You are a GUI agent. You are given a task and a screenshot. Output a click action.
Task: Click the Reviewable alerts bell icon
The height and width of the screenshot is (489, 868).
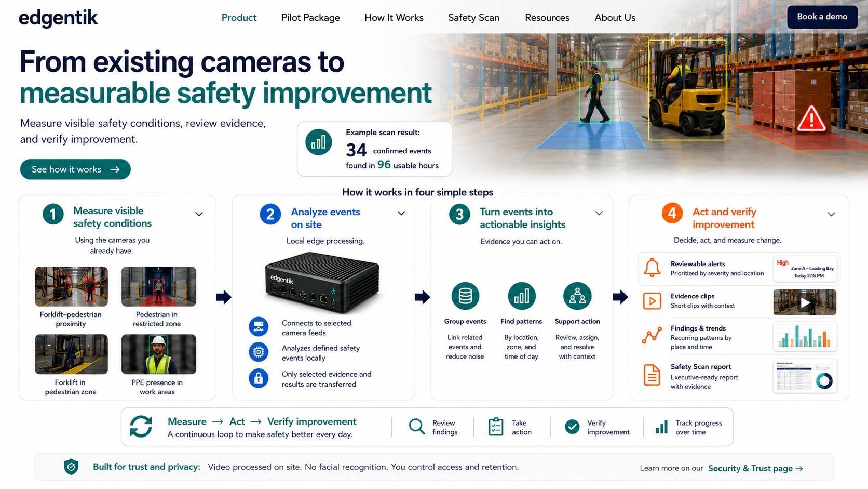pyautogui.click(x=652, y=268)
